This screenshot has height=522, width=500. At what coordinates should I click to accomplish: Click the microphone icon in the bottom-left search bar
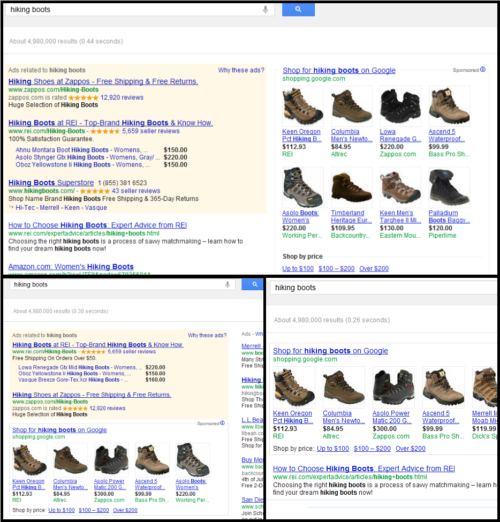pos(227,284)
